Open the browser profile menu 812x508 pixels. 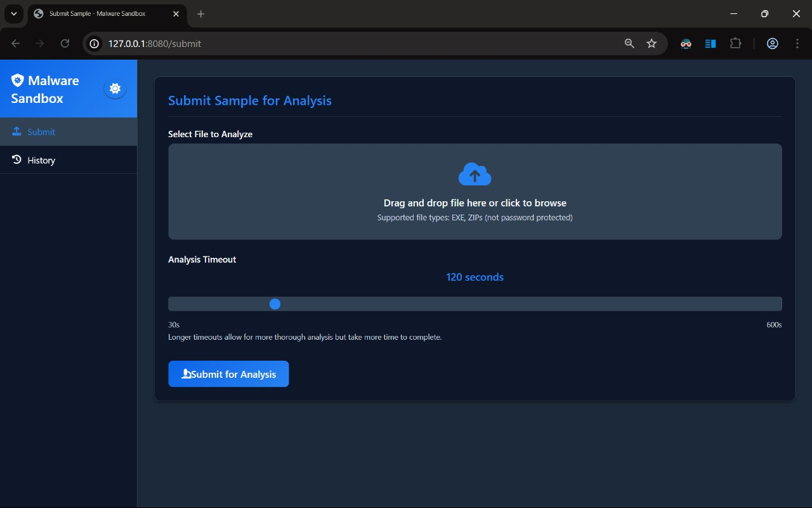(x=773, y=44)
